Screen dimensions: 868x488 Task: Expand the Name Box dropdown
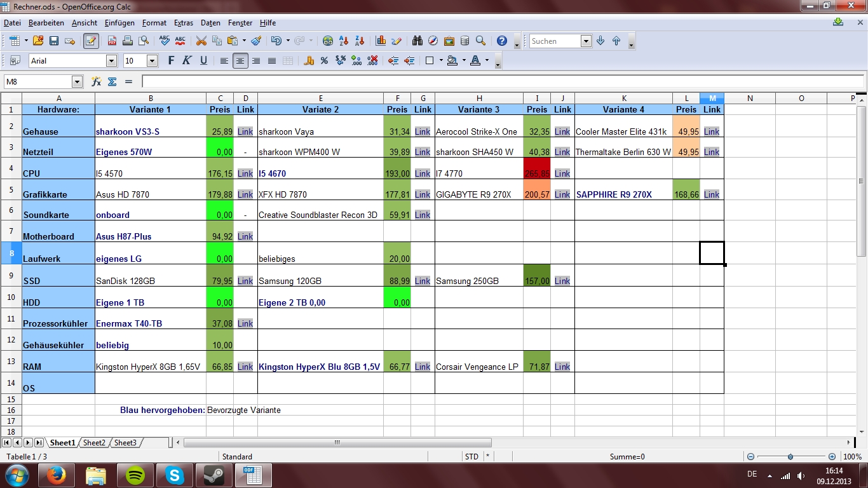click(78, 82)
